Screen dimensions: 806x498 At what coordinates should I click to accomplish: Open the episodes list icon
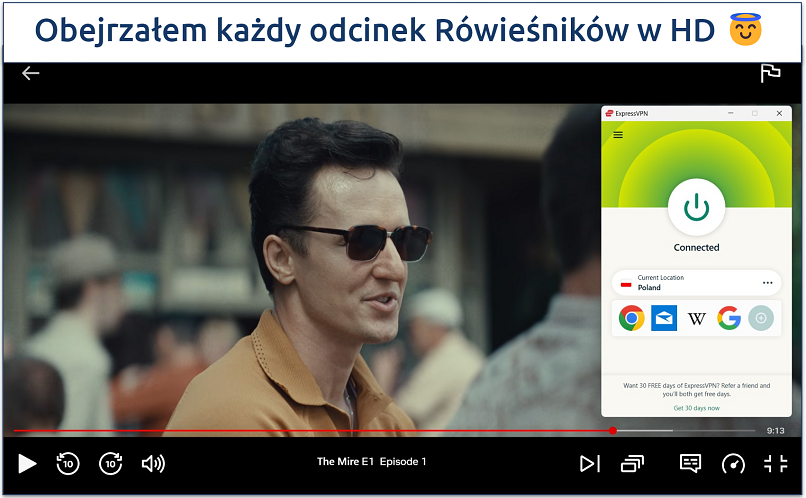pos(632,463)
